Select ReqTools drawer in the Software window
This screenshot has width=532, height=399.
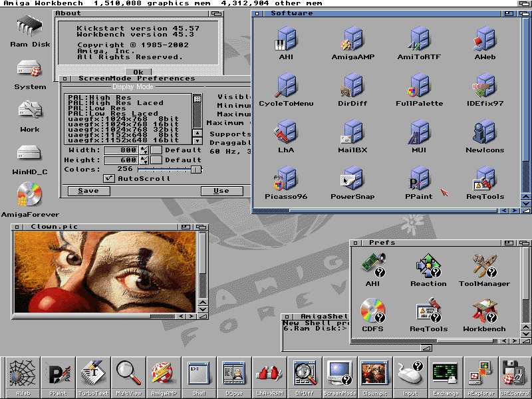[x=485, y=178]
